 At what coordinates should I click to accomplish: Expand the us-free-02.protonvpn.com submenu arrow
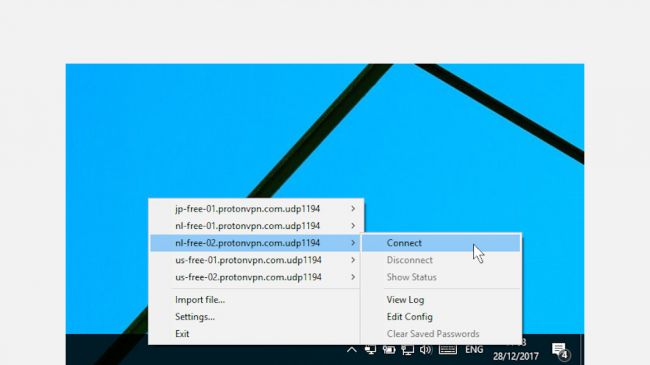click(353, 277)
